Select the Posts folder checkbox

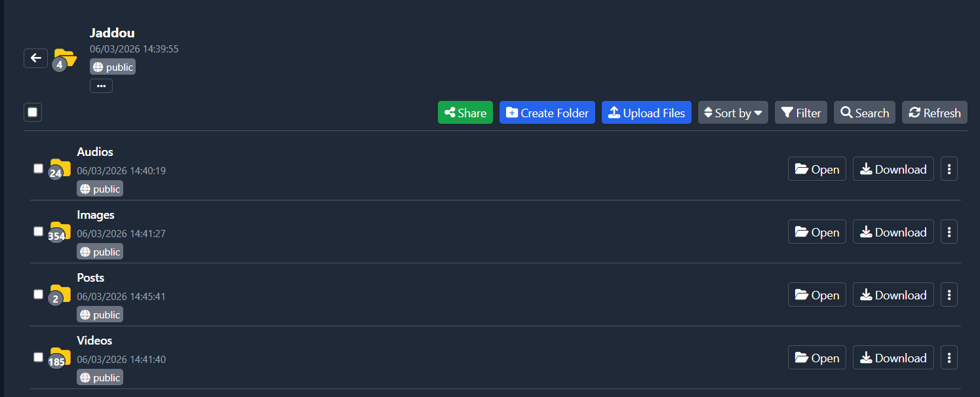click(39, 294)
